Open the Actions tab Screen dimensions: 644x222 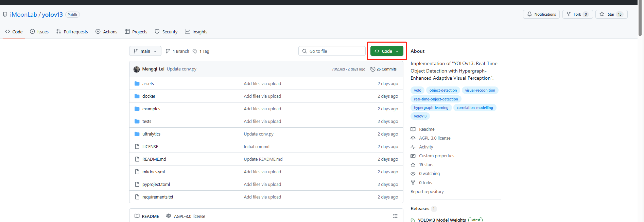tap(106, 32)
